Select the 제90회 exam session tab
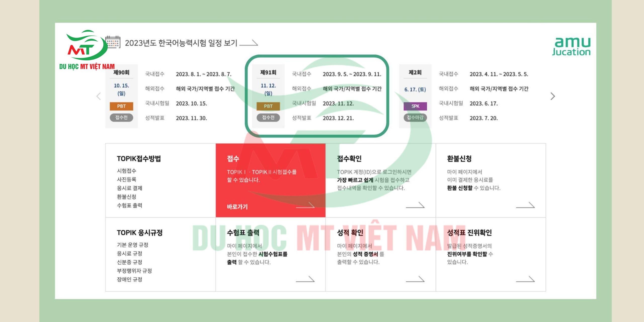 tap(121, 72)
